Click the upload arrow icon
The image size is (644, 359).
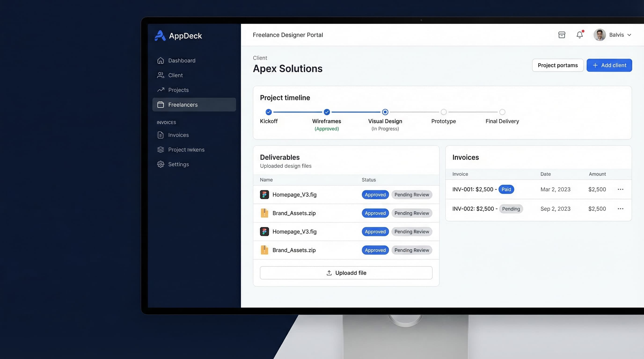[x=329, y=273]
